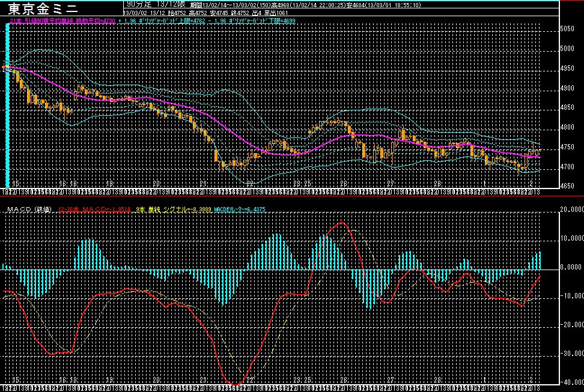Click the red 12-26本 MACD legend
Screen dimensions: 584x392
pos(94,210)
